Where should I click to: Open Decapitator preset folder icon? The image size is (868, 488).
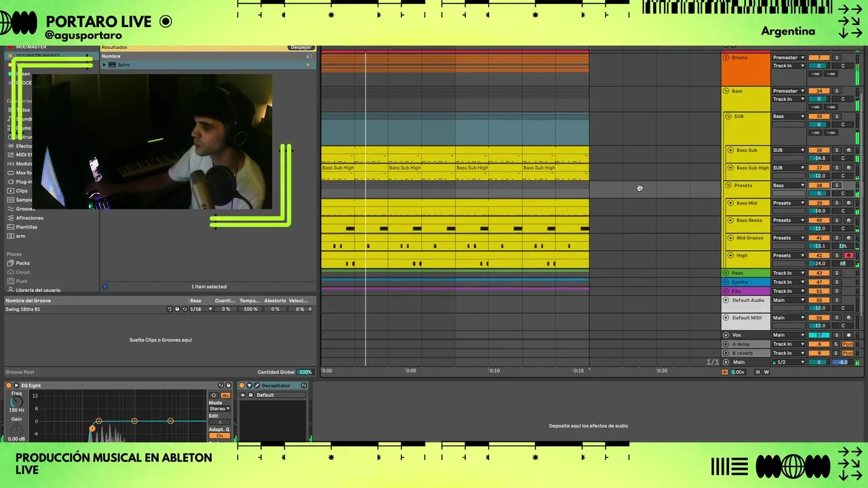coord(243,395)
